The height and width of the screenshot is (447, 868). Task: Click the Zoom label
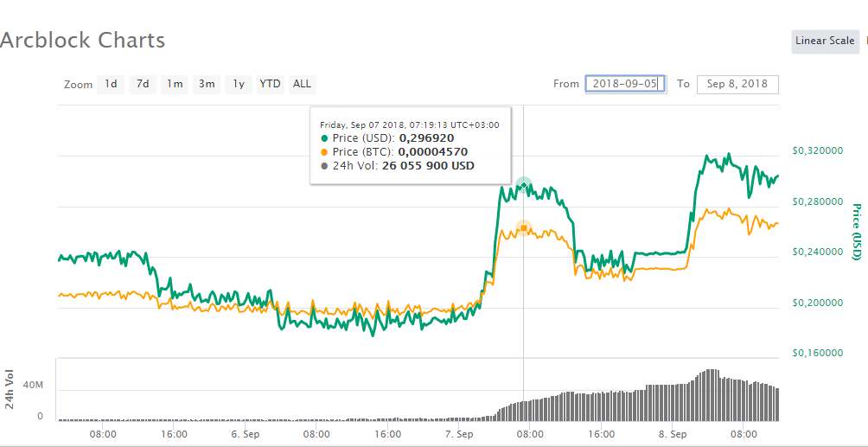pos(78,86)
